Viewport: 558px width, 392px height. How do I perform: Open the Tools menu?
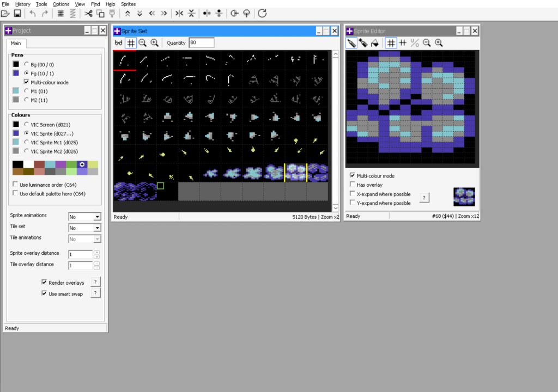pyautogui.click(x=41, y=4)
